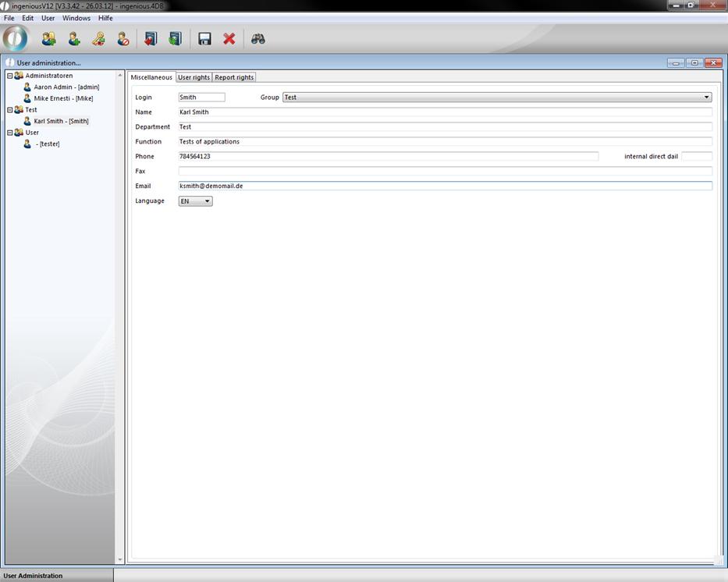The width and height of the screenshot is (728, 582).
Task: Click the key password toolbar icon
Action: [x=98, y=38]
